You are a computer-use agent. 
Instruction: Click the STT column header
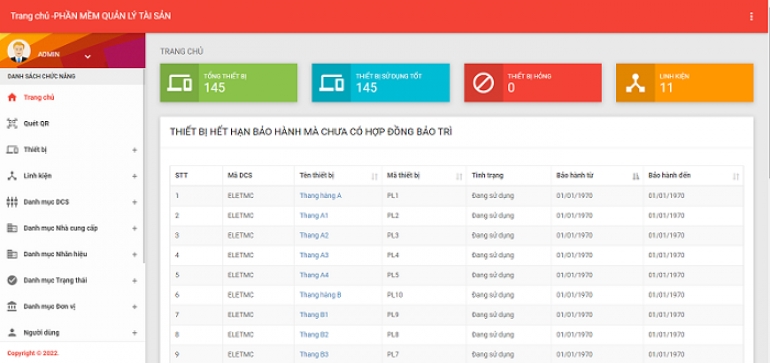click(196, 175)
